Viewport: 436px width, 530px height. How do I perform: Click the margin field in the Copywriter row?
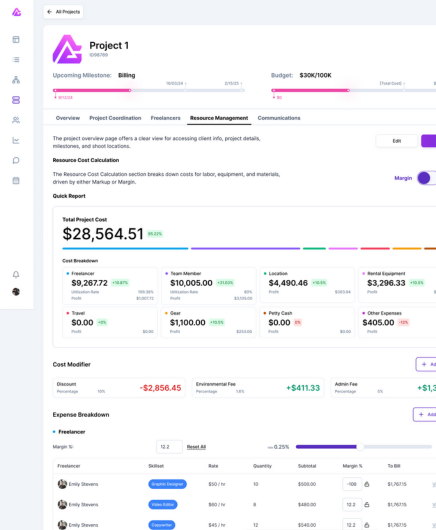[x=352, y=525]
